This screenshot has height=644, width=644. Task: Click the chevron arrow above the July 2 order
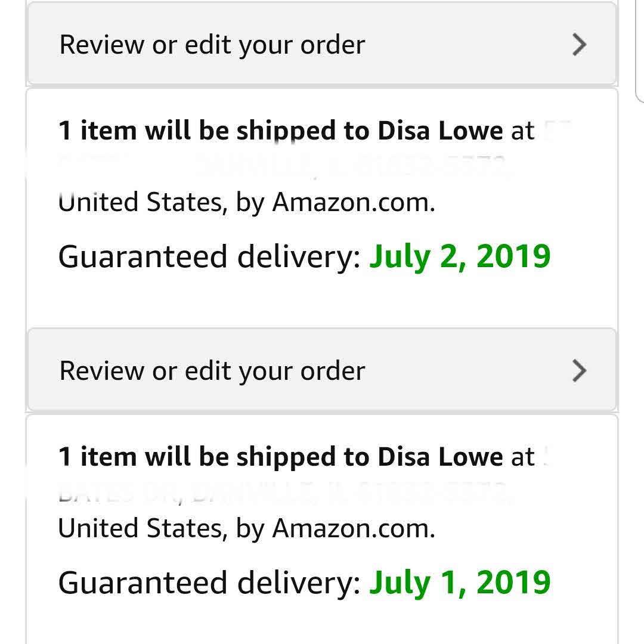(579, 45)
